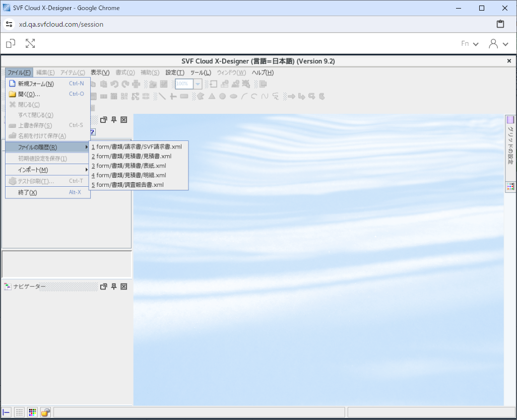Click the clipboard icon in Chrome address bar
Screen dimensions: 517x420
500,24
